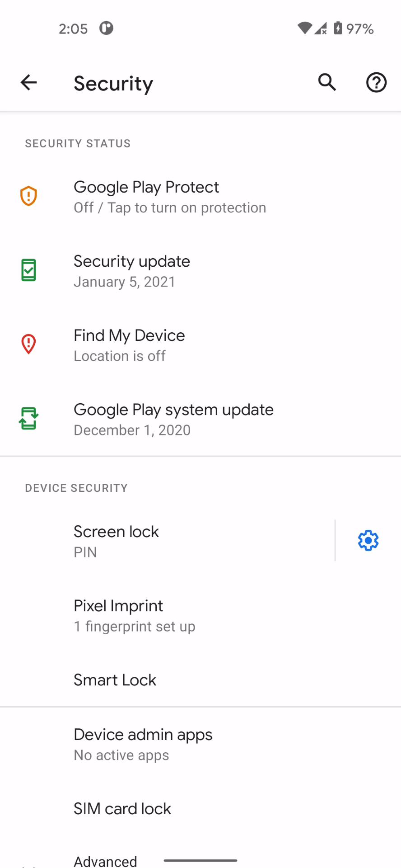Viewport: 401px width, 868px height.
Task: Open Screen lock settings via the gear icon
Action: (368, 540)
